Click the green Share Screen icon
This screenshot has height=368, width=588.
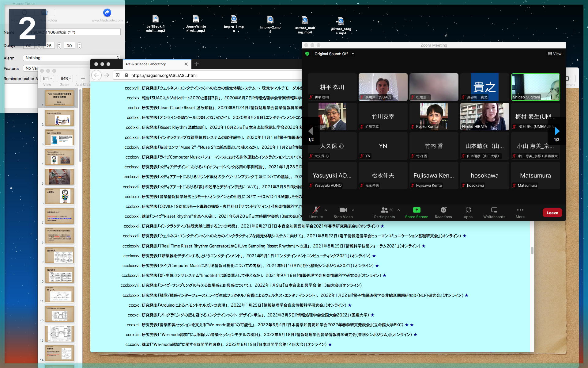coord(417,210)
